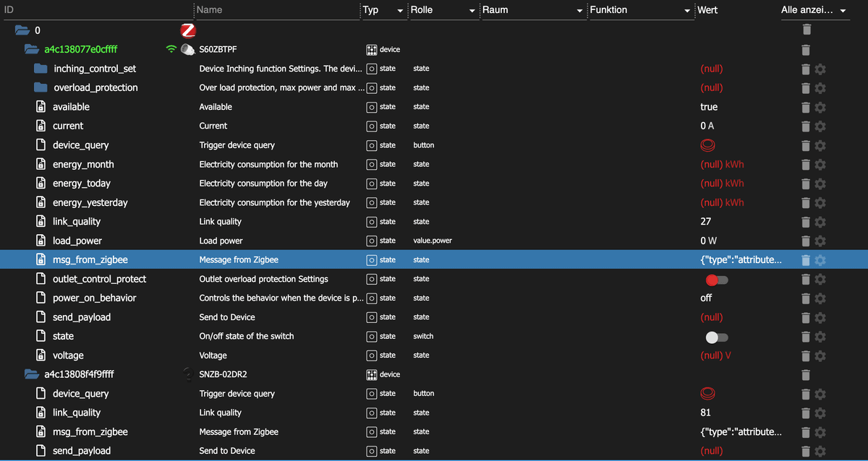
Task: Click the Name column filter field
Action: click(275, 10)
